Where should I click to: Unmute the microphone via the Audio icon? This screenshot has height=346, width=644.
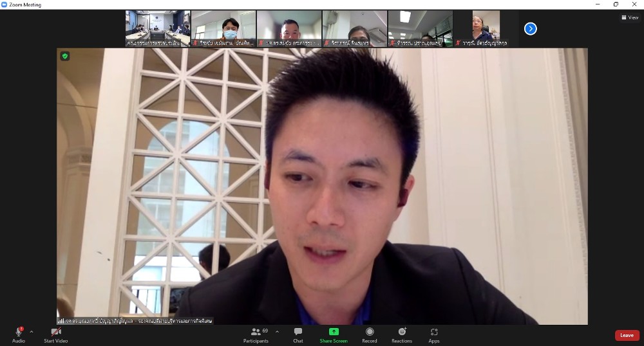(18, 332)
